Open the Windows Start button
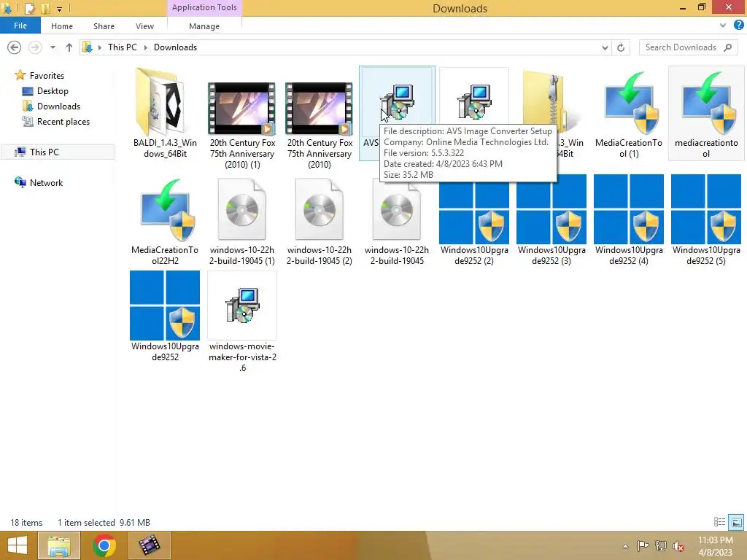The width and height of the screenshot is (747, 560). [18, 545]
